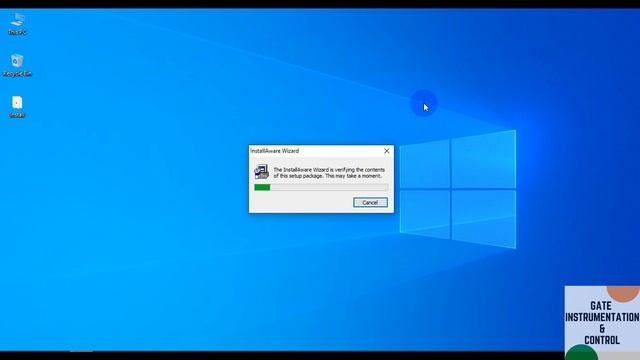Select the zipped folder icon on desktop
This screenshot has width=640, height=360.
pyautogui.click(x=17, y=106)
